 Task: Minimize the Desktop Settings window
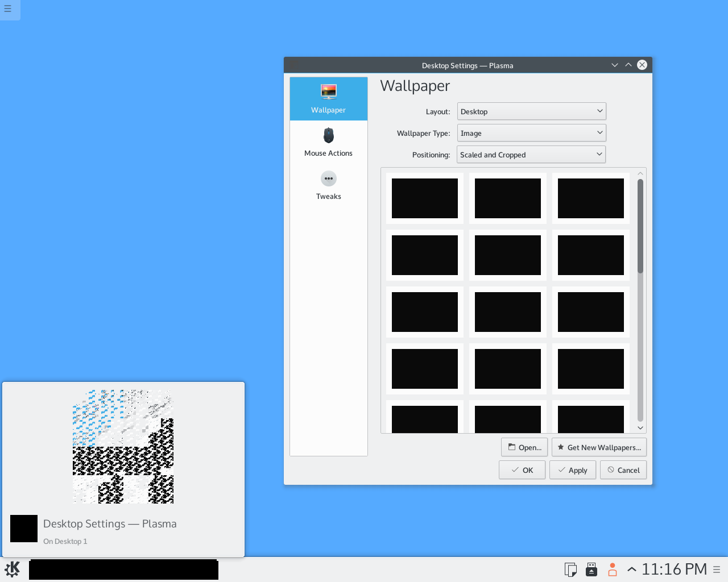coord(615,65)
